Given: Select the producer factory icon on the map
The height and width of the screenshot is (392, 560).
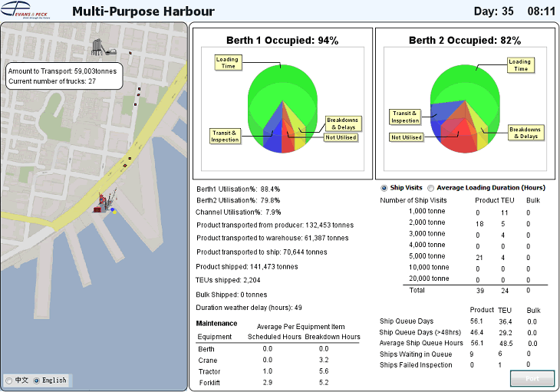Looking at the screenshot, I should (x=100, y=46).
